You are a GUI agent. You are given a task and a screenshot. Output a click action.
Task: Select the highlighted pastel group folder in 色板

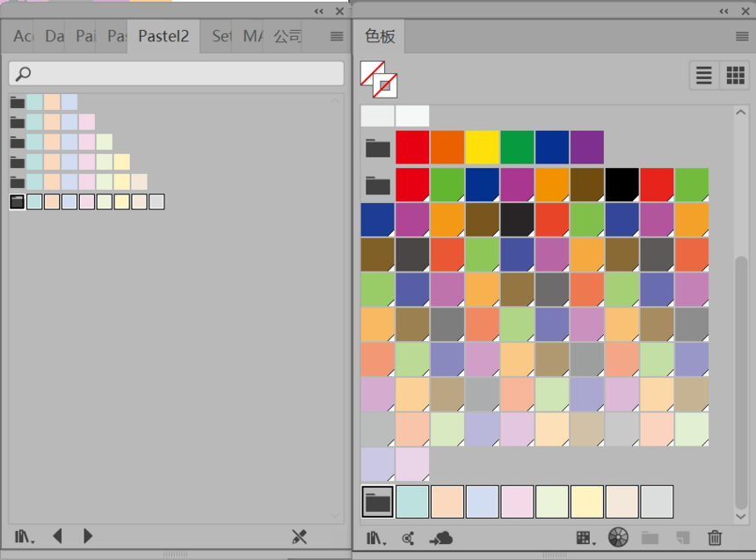377,502
